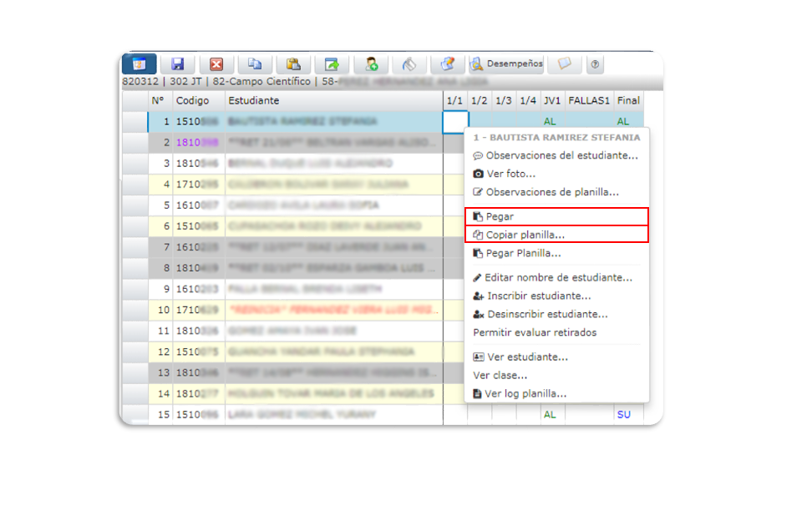The image size is (812, 511).
Task: Click the AL value in row 1 Final column
Action: pos(623,122)
